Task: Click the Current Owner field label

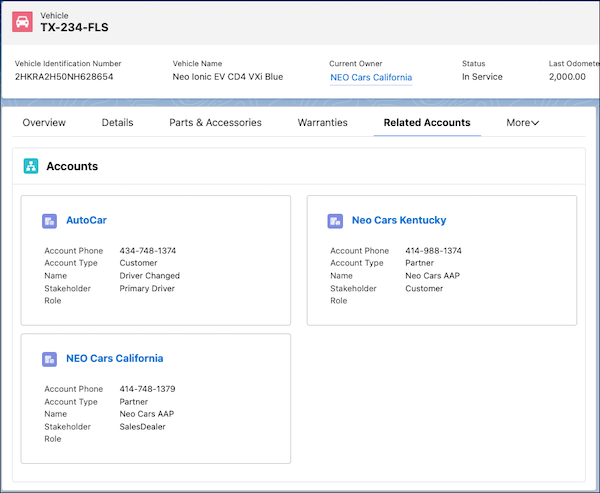Action: click(x=355, y=64)
